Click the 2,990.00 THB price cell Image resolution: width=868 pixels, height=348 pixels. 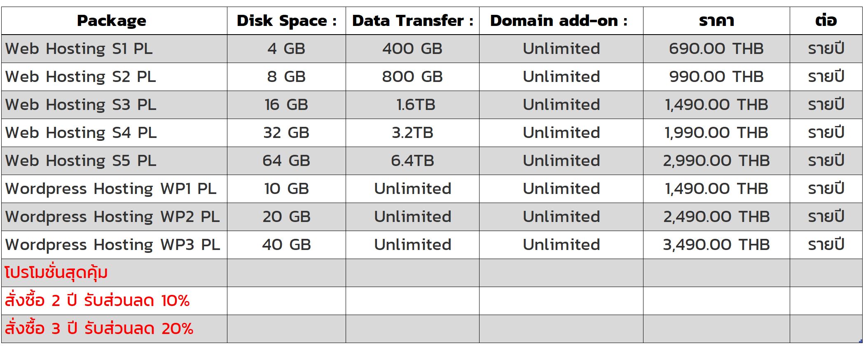click(716, 161)
